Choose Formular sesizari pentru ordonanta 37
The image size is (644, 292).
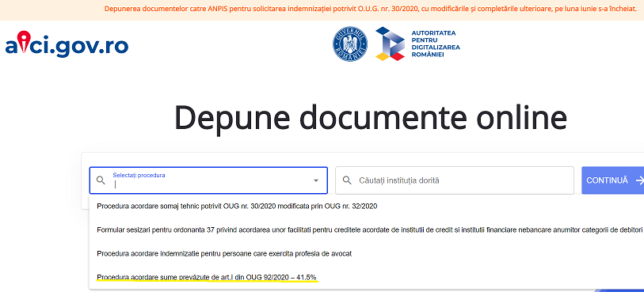click(369, 229)
